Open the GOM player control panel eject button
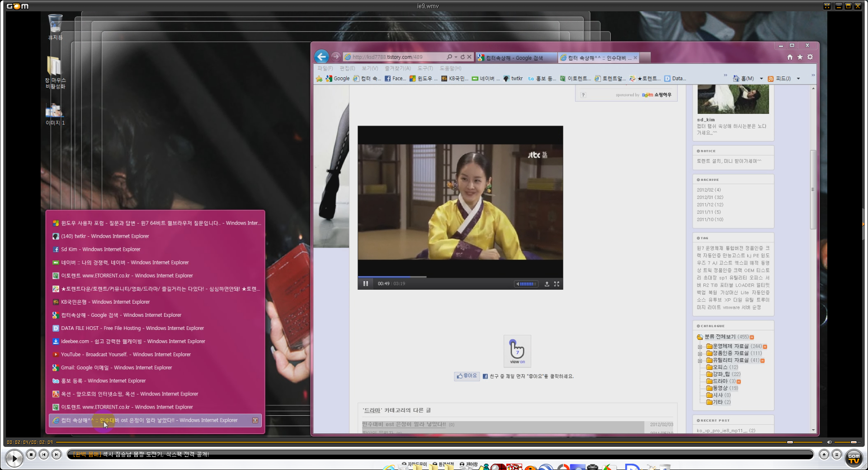 [x=824, y=455]
